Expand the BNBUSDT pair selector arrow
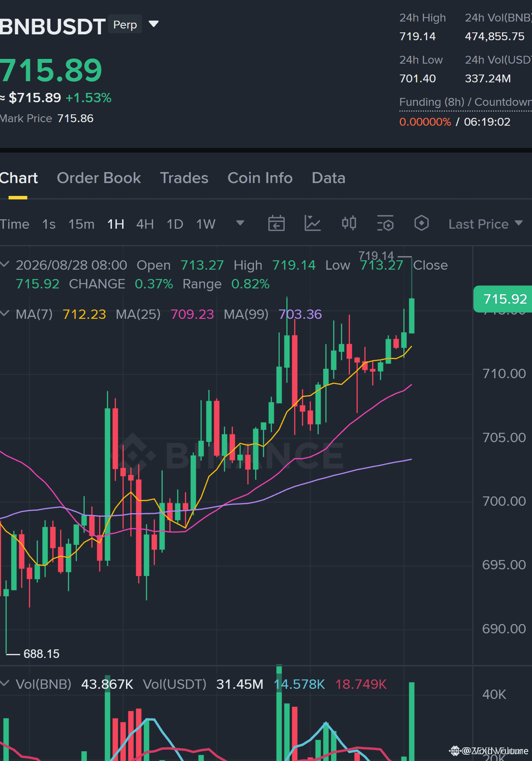This screenshot has height=761, width=532. (154, 24)
